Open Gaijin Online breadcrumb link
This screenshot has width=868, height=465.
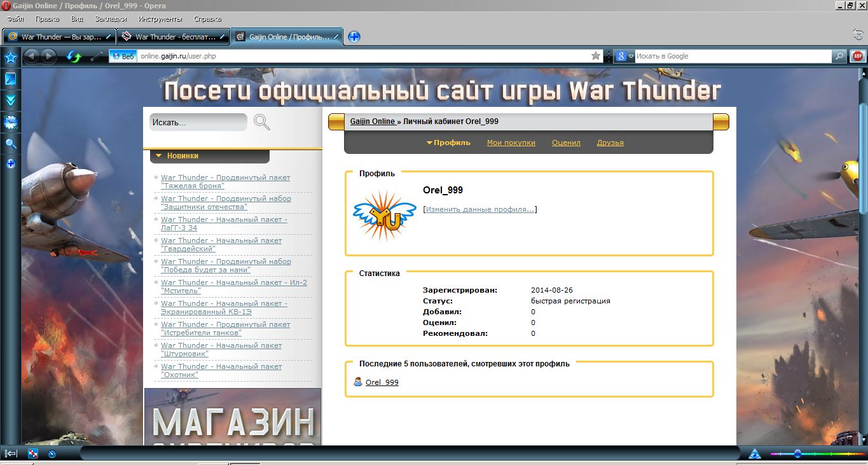point(373,121)
